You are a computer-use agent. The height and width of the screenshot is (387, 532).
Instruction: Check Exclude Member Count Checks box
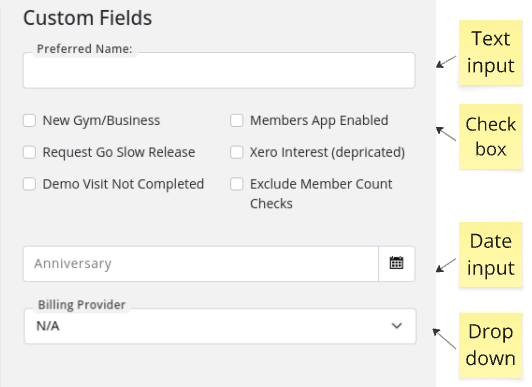(236, 184)
